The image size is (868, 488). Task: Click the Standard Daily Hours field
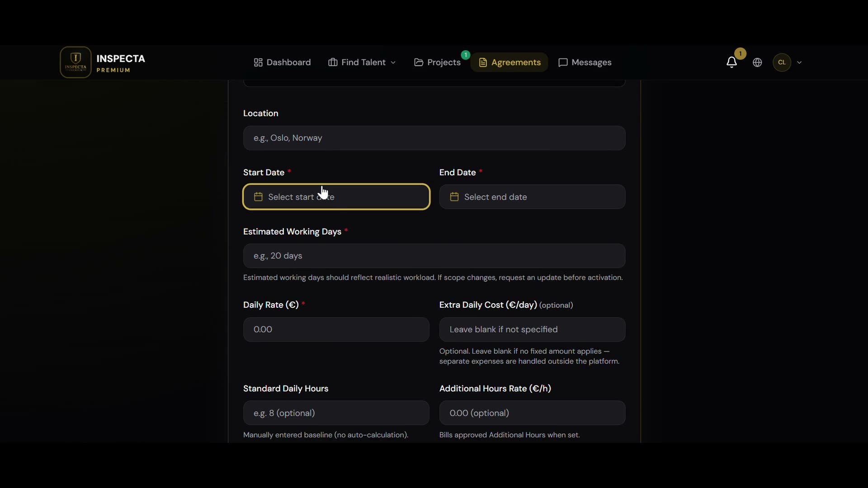[336, 413]
